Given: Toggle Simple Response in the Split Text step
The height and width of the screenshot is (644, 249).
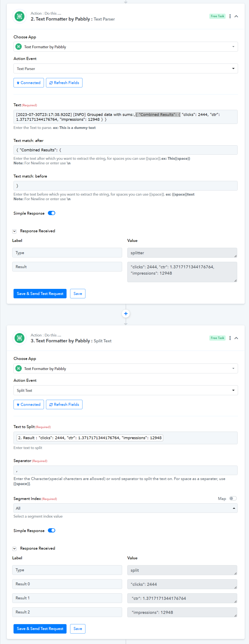Looking at the screenshot, I should 52,531.
